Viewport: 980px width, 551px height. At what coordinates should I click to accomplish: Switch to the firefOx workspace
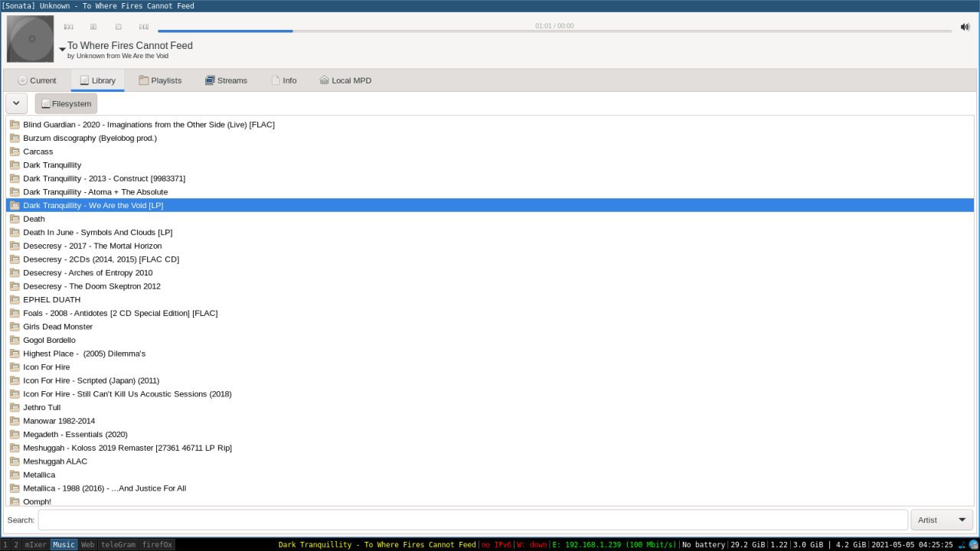156,545
